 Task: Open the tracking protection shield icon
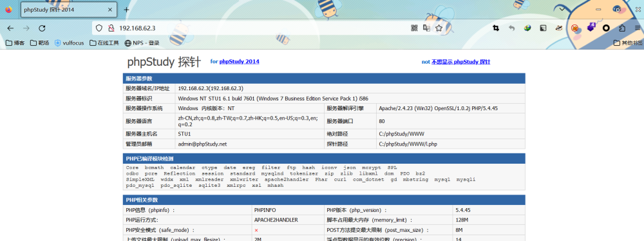[99, 28]
